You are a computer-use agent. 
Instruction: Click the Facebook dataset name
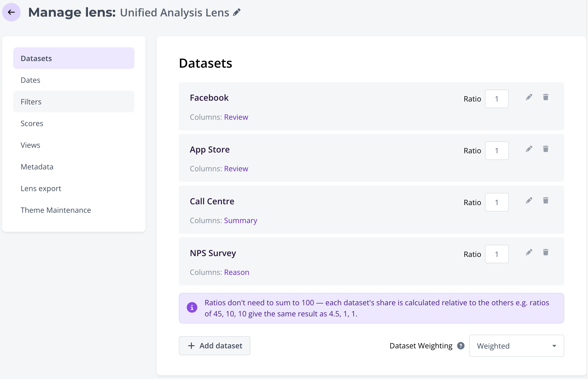coord(209,98)
